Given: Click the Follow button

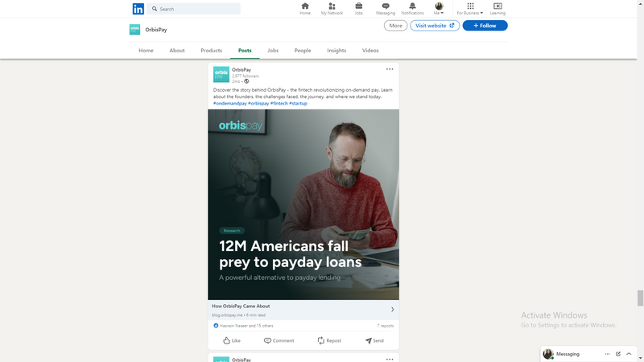Looking at the screenshot, I should coord(485,26).
